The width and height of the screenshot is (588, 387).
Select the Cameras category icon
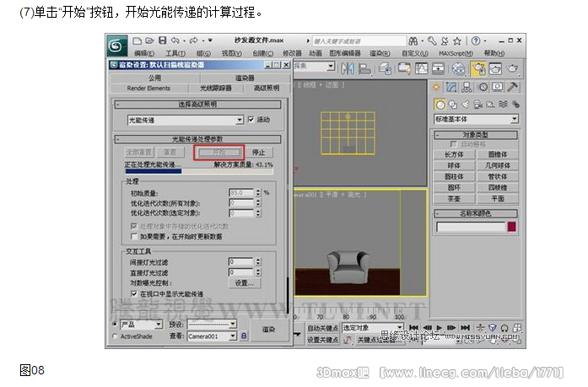coord(477,105)
